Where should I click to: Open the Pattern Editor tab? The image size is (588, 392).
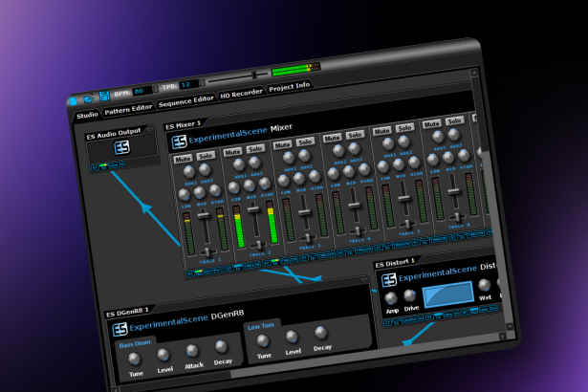pyautogui.click(x=128, y=110)
